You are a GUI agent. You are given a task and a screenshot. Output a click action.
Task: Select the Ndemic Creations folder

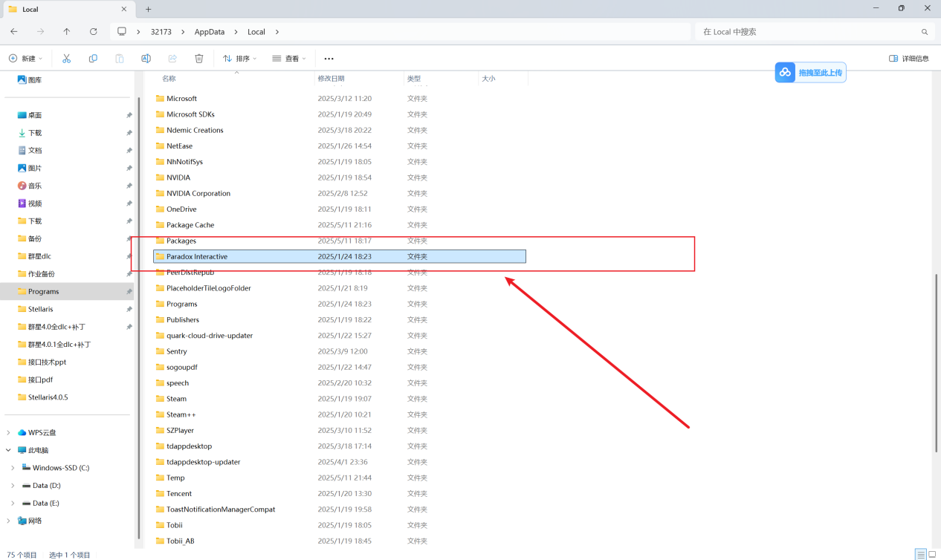tap(339, 130)
